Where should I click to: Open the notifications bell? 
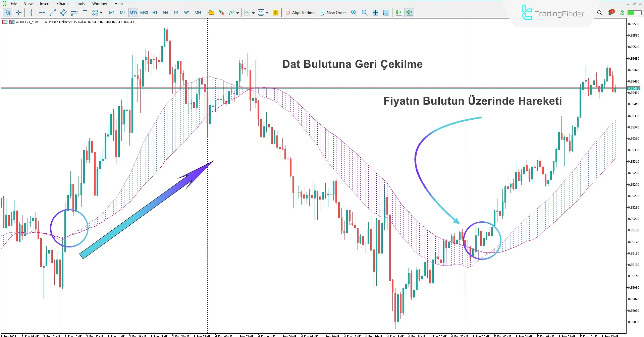(x=610, y=12)
